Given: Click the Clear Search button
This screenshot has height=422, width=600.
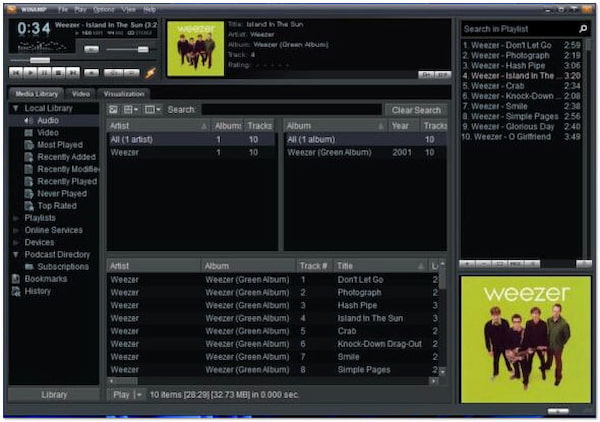Looking at the screenshot, I should point(416,110).
